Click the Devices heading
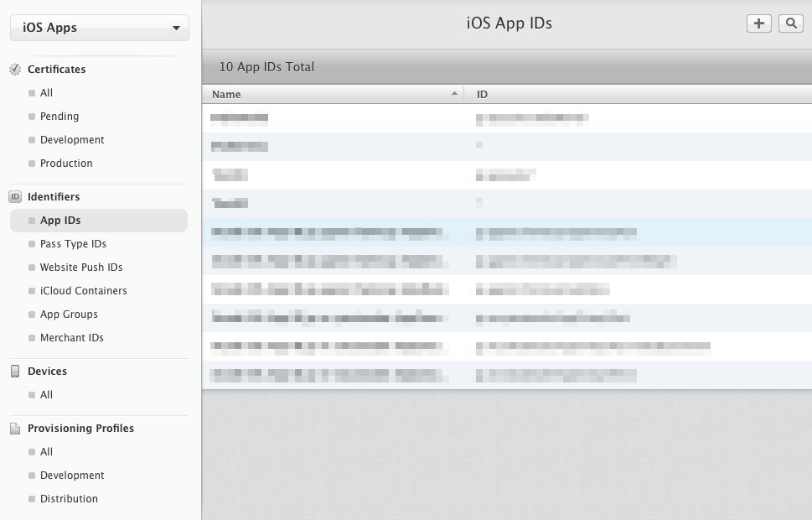This screenshot has height=520, width=812. click(x=47, y=372)
